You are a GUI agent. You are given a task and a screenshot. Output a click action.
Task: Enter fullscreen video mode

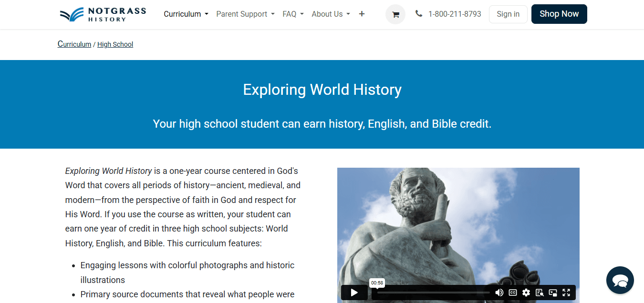tap(566, 292)
